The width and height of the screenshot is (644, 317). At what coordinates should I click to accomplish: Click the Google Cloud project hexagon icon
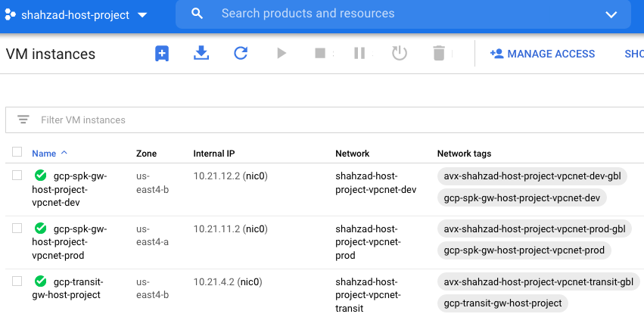point(11,15)
